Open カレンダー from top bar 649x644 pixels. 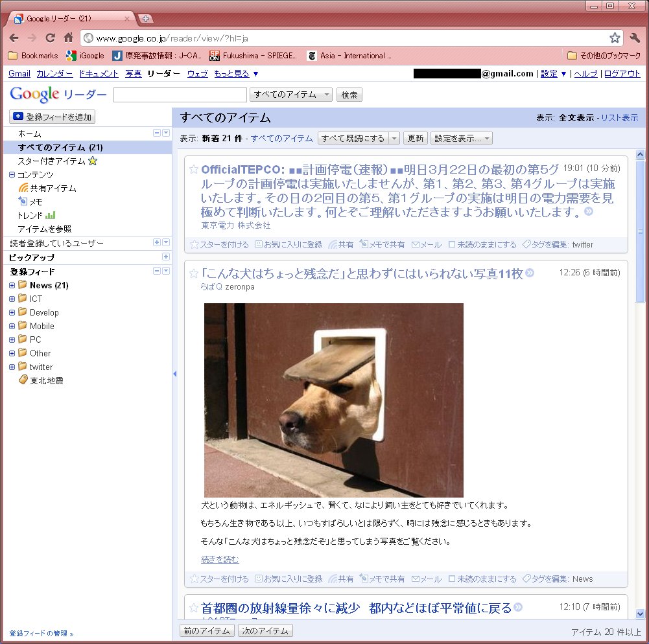coord(54,74)
